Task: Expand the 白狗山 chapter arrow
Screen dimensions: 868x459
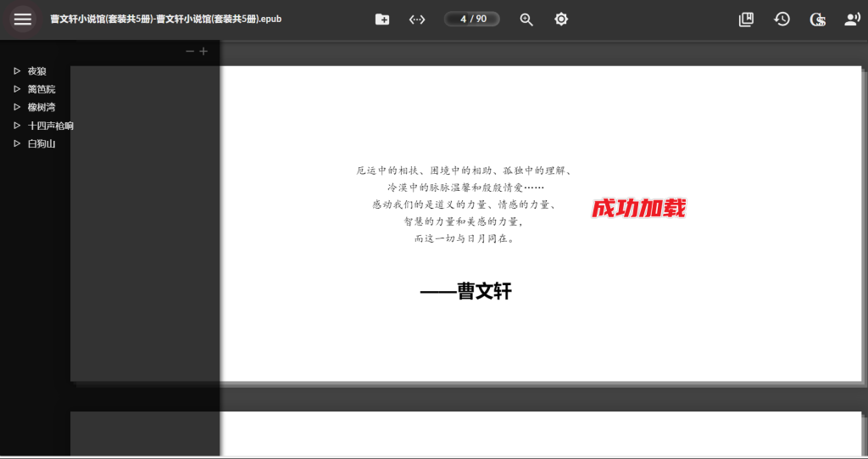Action: click(17, 143)
